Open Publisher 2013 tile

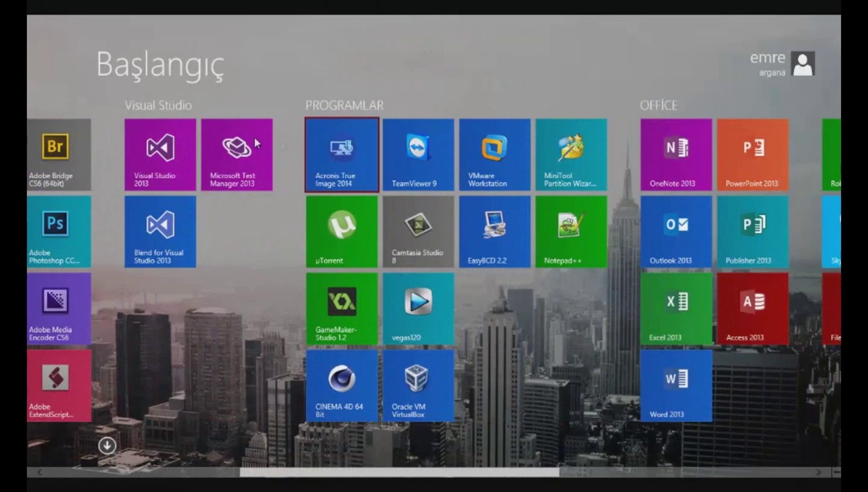point(753,232)
